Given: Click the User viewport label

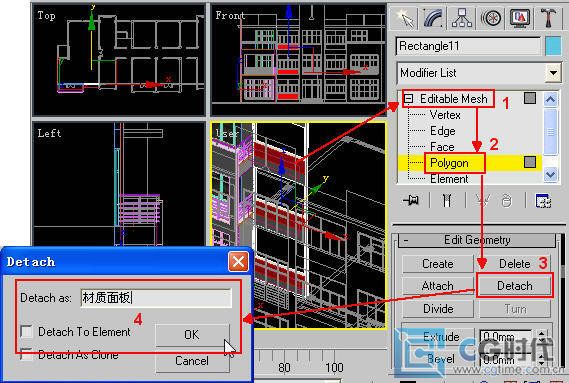Looking at the screenshot, I should pos(226,133).
